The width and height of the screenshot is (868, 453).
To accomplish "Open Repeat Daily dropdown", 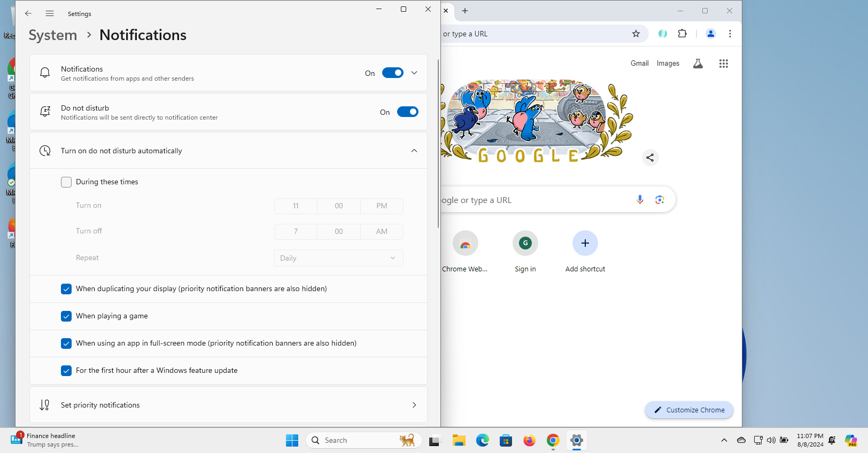I will click(338, 258).
